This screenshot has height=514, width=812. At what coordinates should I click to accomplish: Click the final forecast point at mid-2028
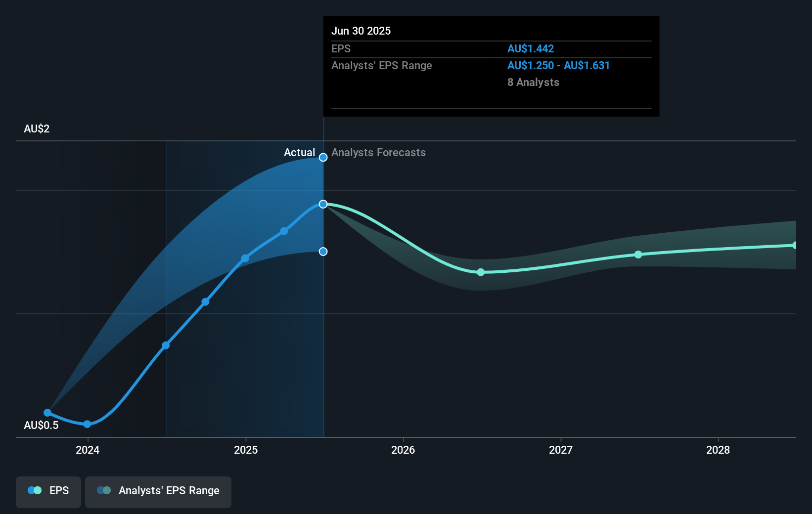pos(795,245)
